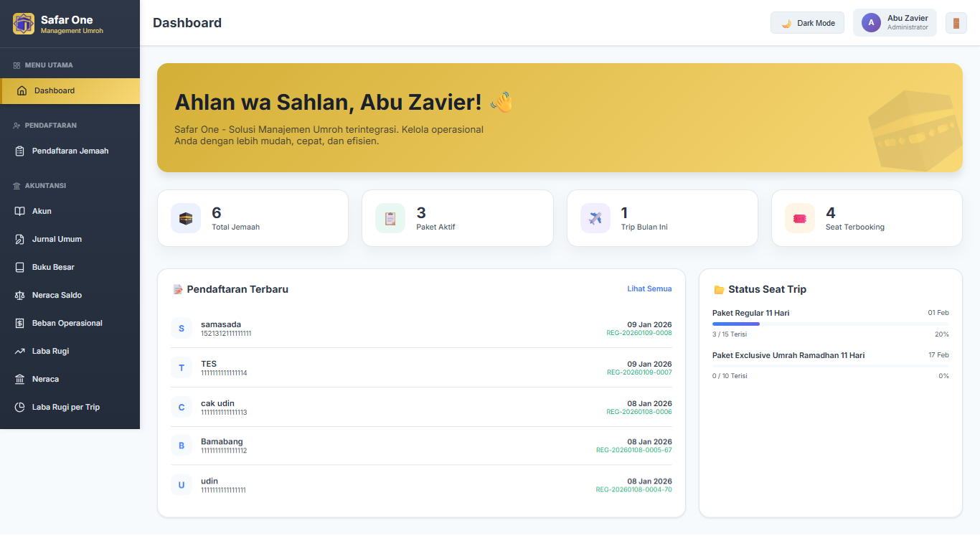Open Jurnal Umum from the sidebar
The width and height of the screenshot is (980, 536).
[x=57, y=239]
